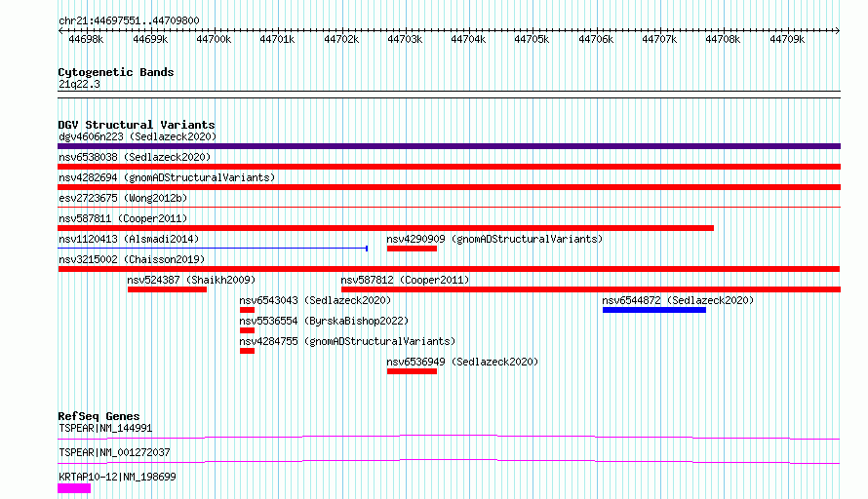Open the nsv6538038 (Sedlazeck2020) variant label
The height and width of the screenshot is (499, 868).
point(135,157)
